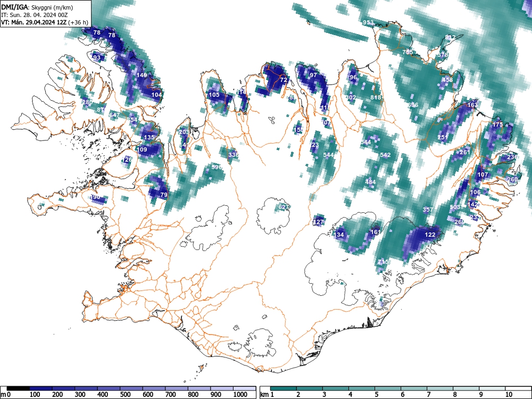
Task: Click the visibility value 79 on the map
Action: 164,195
